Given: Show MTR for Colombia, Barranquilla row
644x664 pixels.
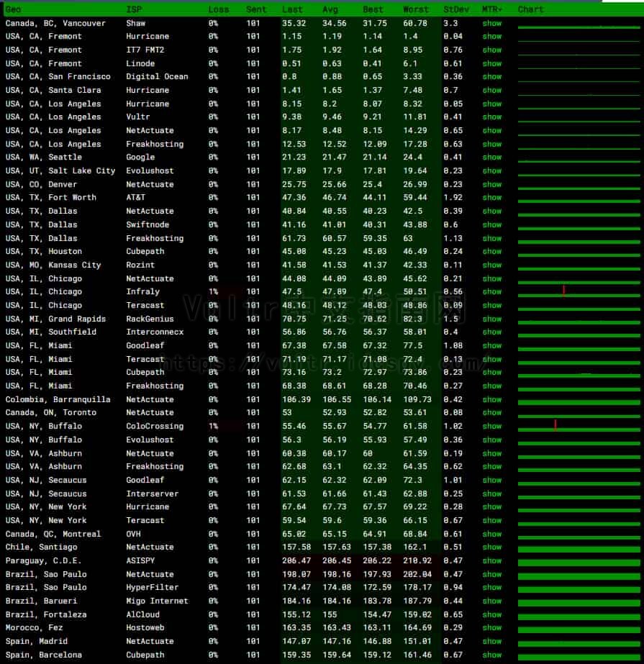Looking at the screenshot, I should point(492,399).
